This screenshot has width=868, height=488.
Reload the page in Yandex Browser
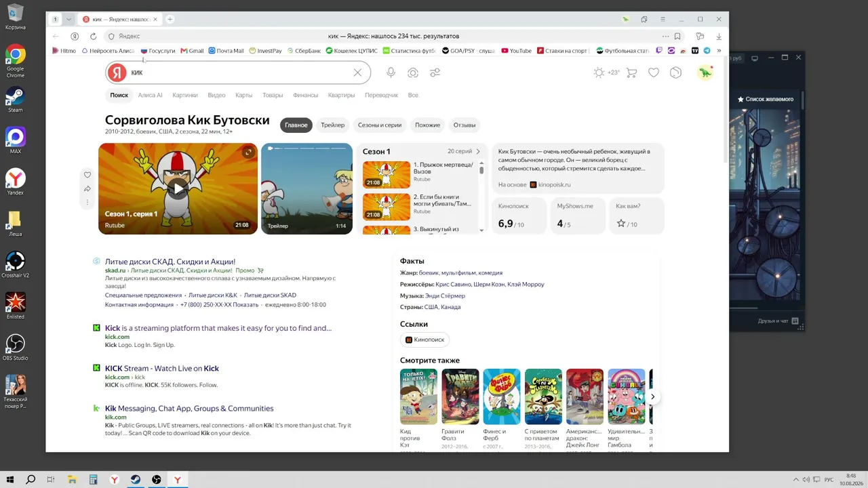pyautogui.click(x=93, y=36)
